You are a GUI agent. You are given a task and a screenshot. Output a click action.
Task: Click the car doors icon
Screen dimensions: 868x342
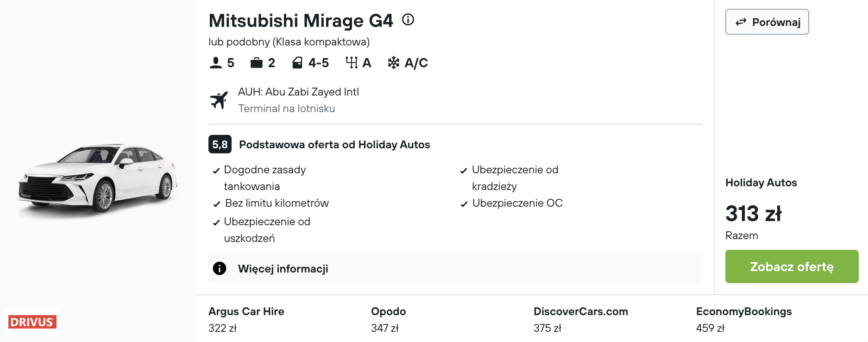click(x=297, y=63)
